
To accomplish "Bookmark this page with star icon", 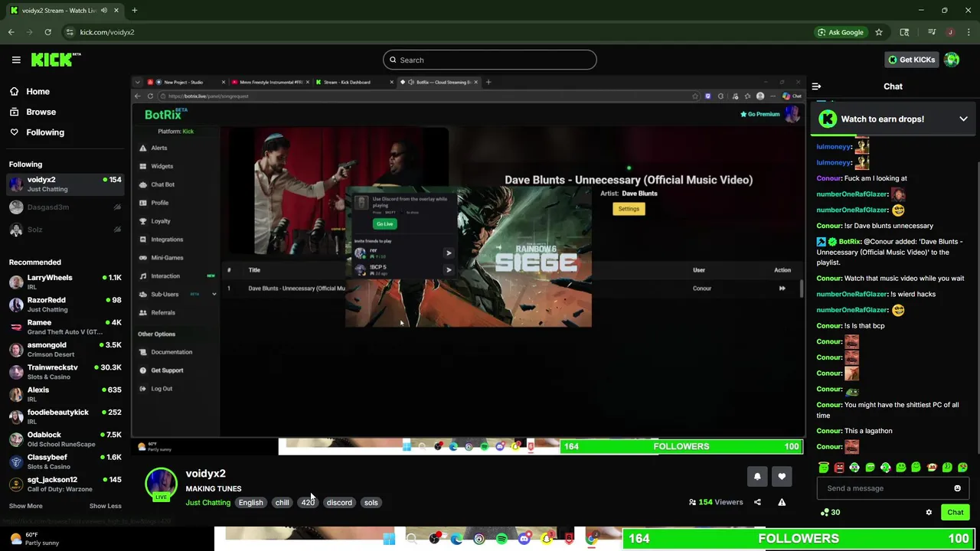I will (879, 32).
